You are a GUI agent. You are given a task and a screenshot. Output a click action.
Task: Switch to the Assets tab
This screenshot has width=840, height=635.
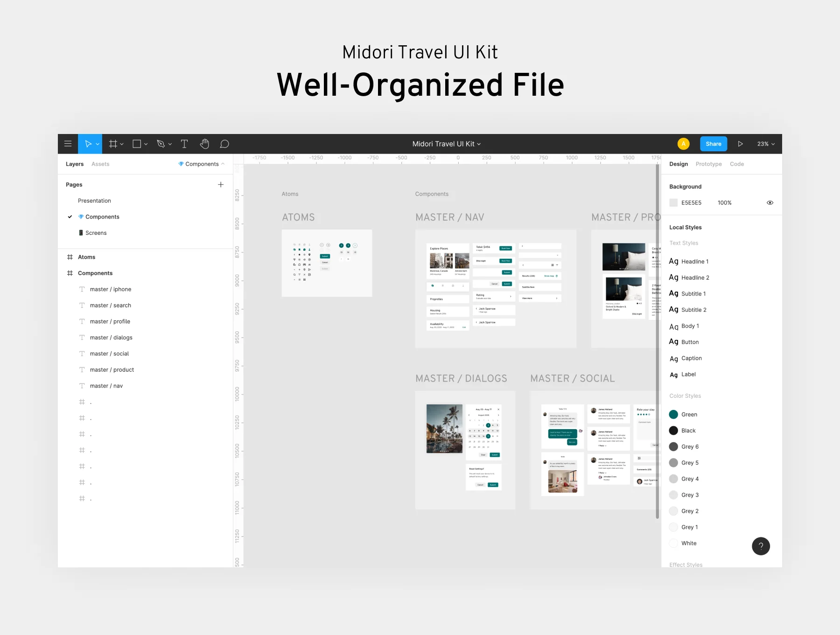(x=100, y=164)
